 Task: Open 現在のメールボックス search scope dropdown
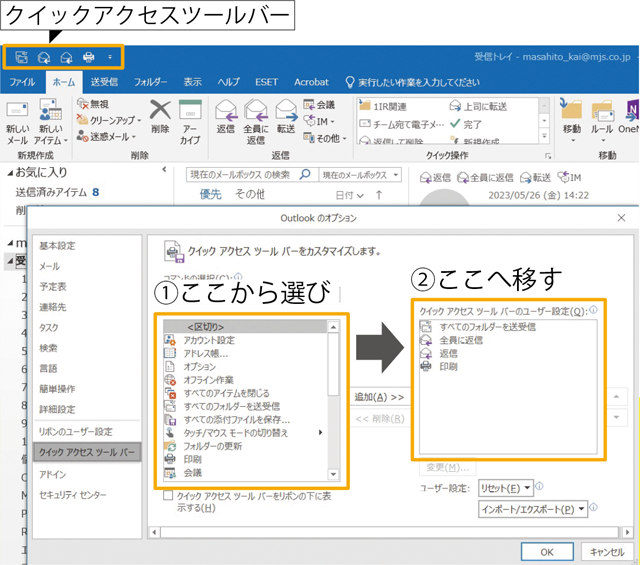pos(360,175)
